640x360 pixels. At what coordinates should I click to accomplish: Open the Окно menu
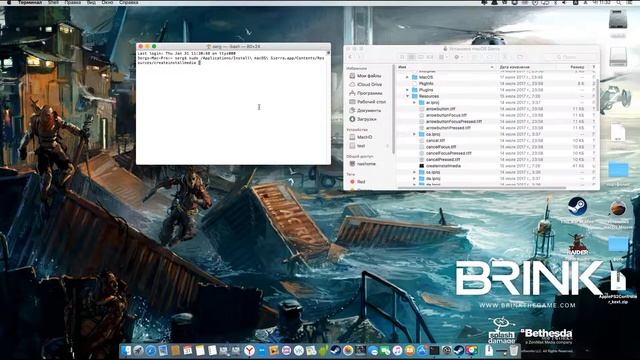tap(107, 2)
